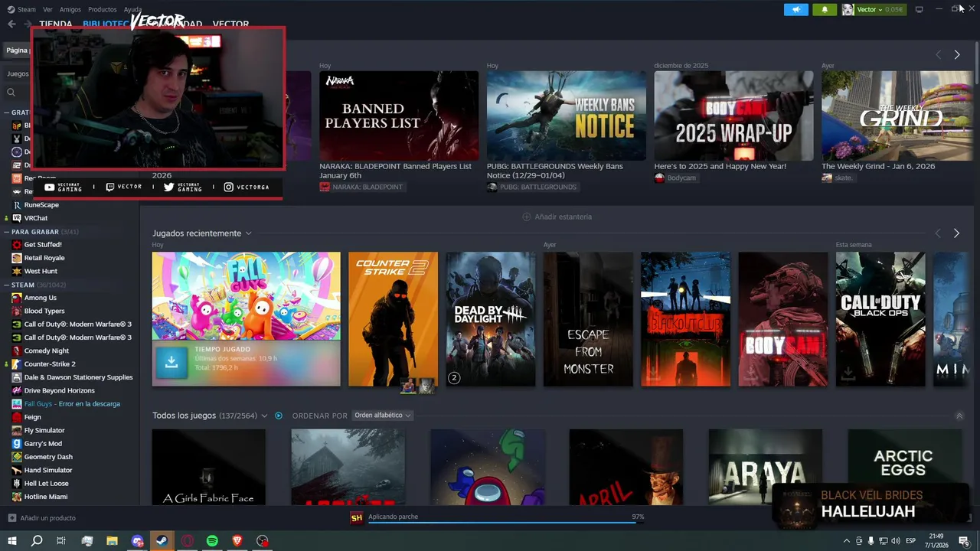Click the Among Us icon in sidebar

pyautogui.click(x=17, y=298)
